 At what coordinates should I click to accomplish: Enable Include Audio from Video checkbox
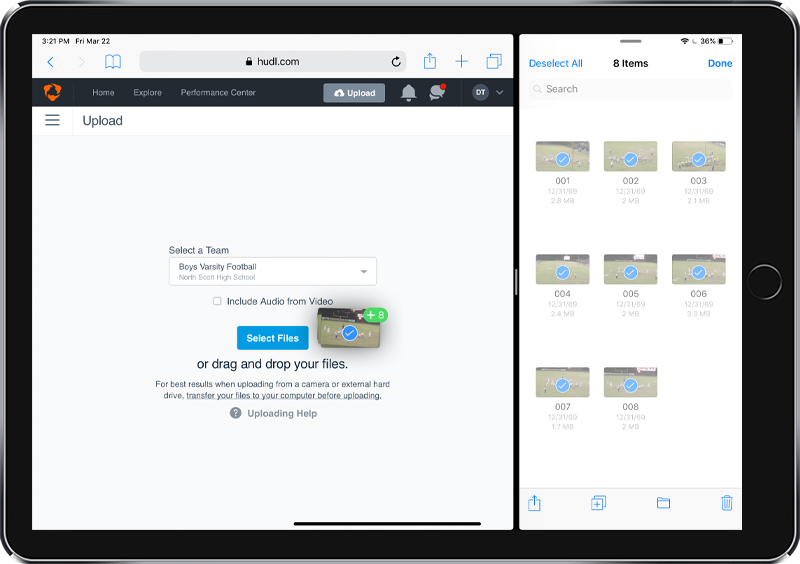(217, 301)
